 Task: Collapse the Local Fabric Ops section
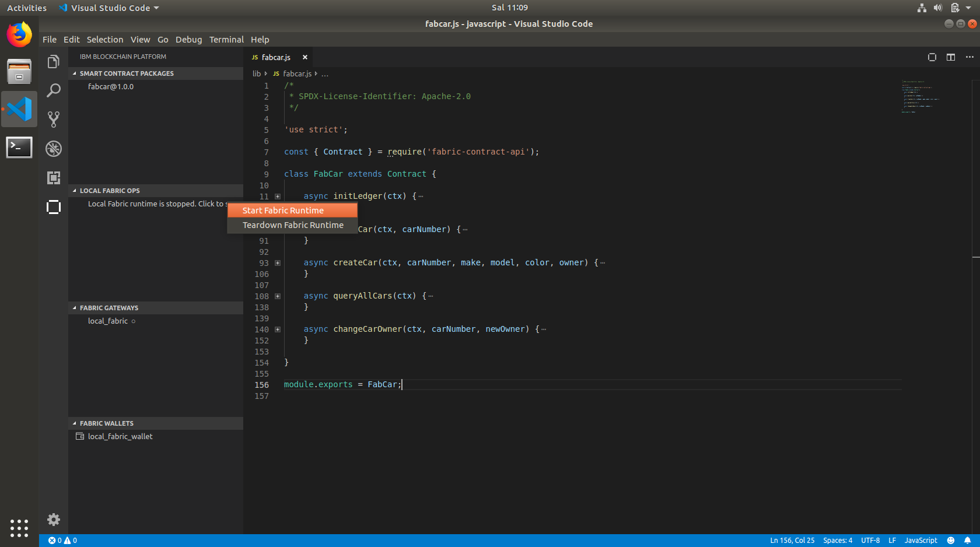(155, 191)
